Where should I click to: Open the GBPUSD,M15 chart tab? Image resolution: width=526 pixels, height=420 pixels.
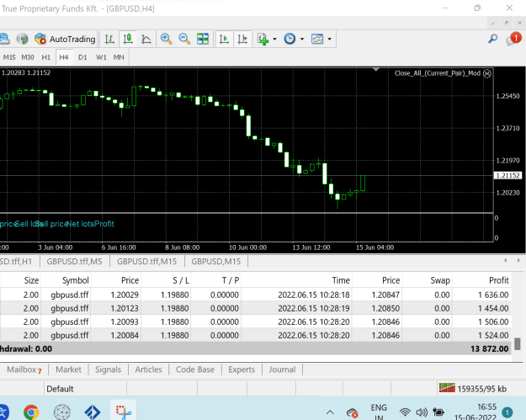click(216, 261)
